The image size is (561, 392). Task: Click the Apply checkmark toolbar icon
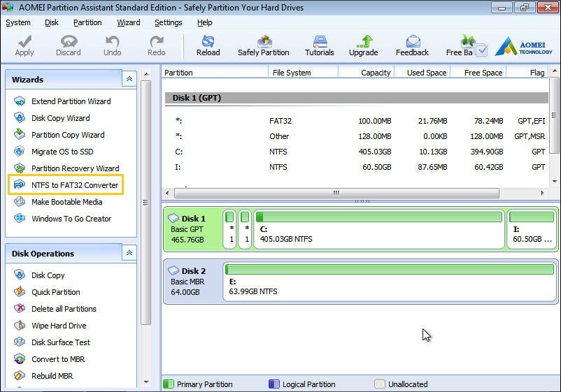pyautogui.click(x=24, y=41)
